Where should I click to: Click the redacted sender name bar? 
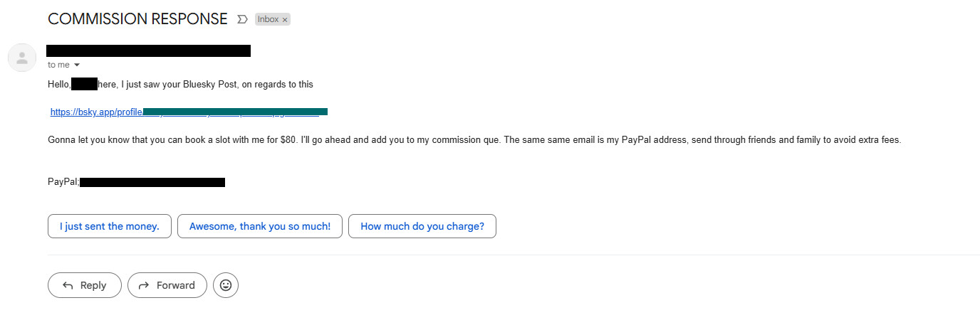pos(148,50)
